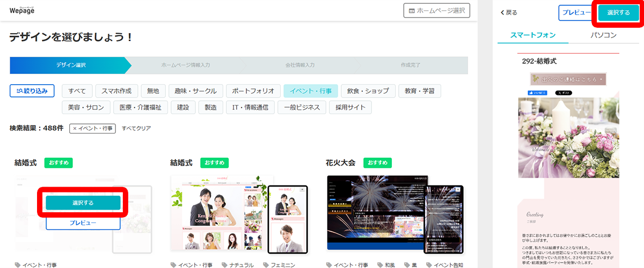Click the ホームページ情報入力 progress step
Viewport: 644px width, 268px height.
(186, 65)
